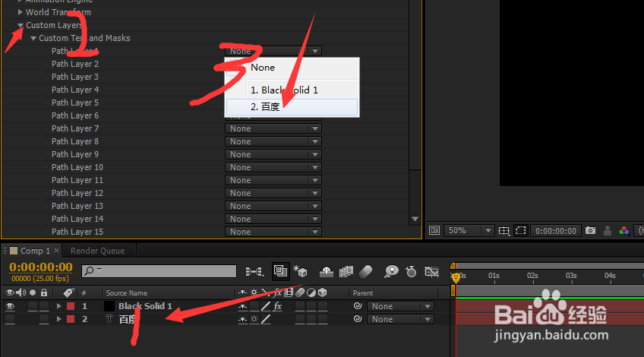Viewport: 644px width, 357px height.
Task: Lock the Black Solid 1 layer
Action: [x=44, y=306]
